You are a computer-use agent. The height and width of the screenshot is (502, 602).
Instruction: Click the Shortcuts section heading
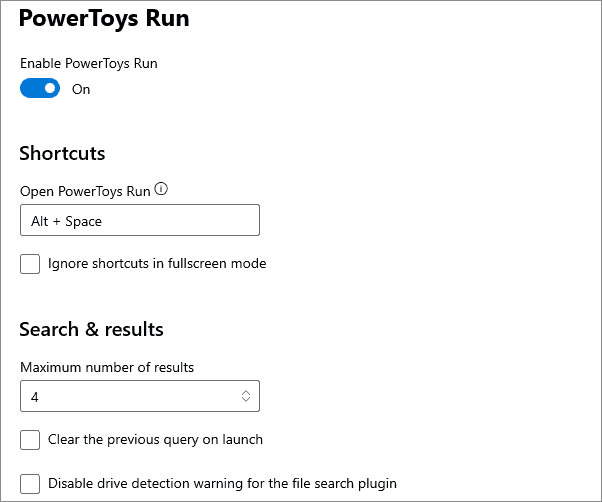coord(62,153)
